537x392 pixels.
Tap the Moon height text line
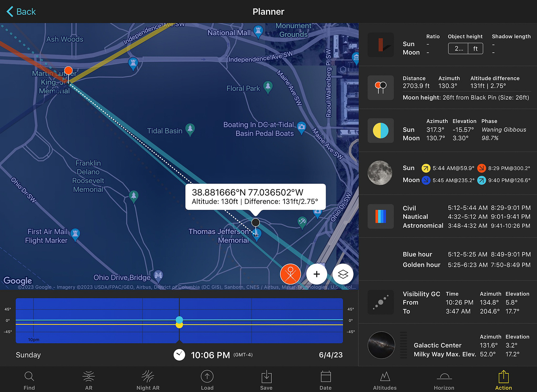pyautogui.click(x=466, y=97)
